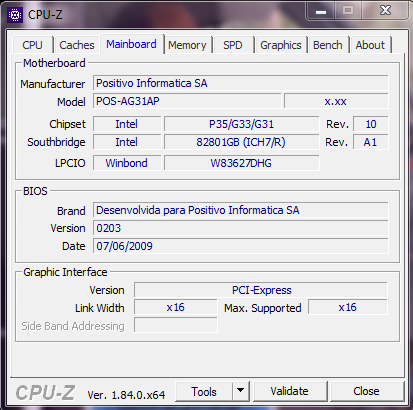The height and width of the screenshot is (410, 413).
Task: Click the Southbridge label
Action: pos(56,142)
